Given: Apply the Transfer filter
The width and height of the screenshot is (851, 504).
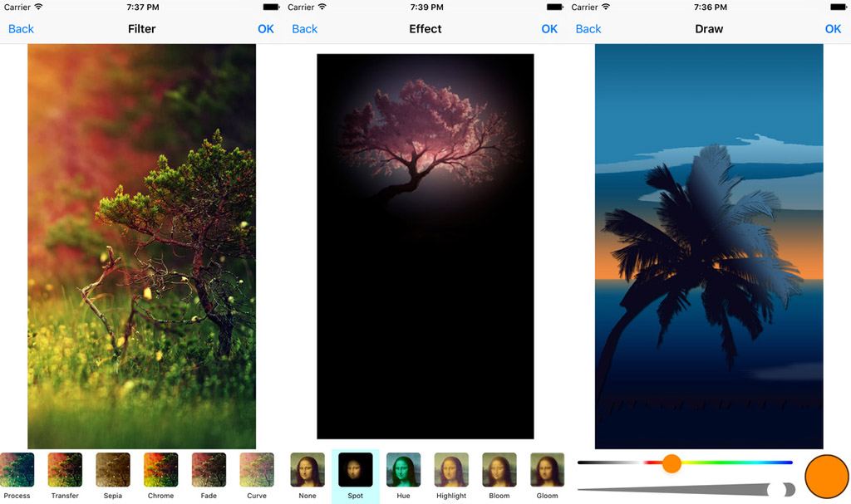Looking at the screenshot, I should 65,470.
